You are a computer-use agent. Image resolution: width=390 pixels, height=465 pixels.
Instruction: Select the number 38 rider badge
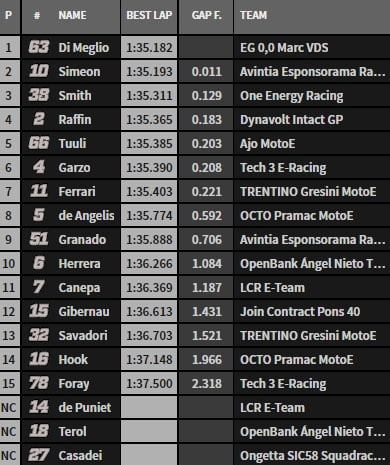pos(39,95)
